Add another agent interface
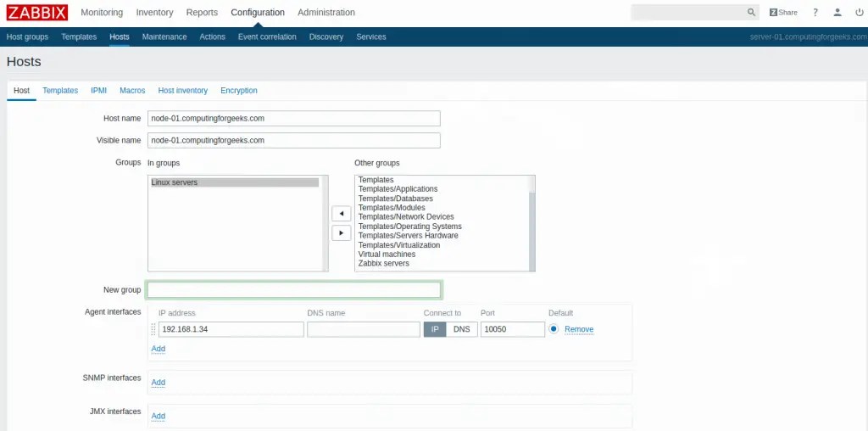This screenshot has width=868, height=431. (x=159, y=349)
